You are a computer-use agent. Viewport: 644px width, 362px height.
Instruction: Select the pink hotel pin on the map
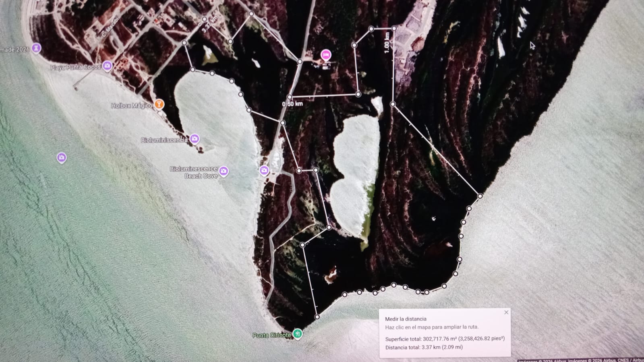click(326, 54)
